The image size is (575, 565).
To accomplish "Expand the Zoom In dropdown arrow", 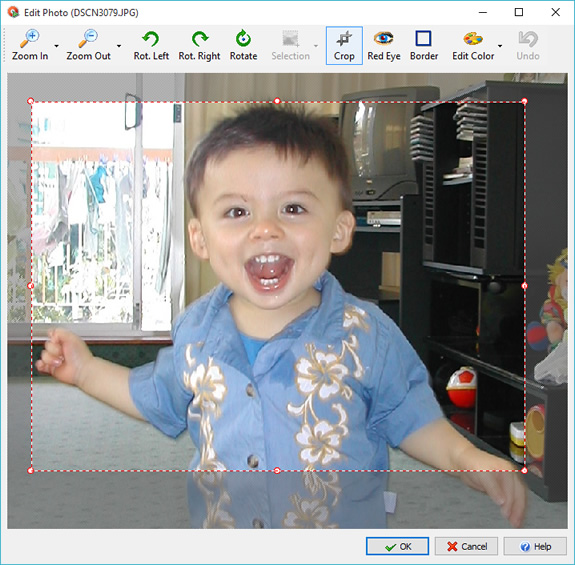I will (x=56, y=46).
